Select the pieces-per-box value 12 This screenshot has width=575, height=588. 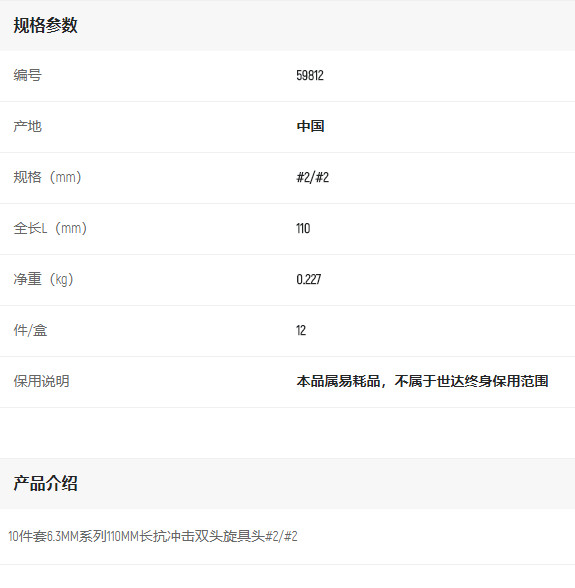click(301, 330)
